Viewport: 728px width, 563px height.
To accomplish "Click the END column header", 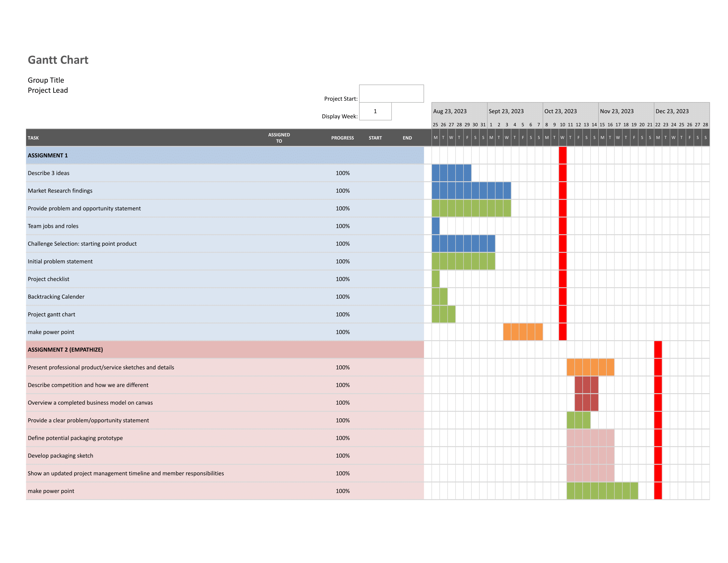I will pyautogui.click(x=407, y=138).
